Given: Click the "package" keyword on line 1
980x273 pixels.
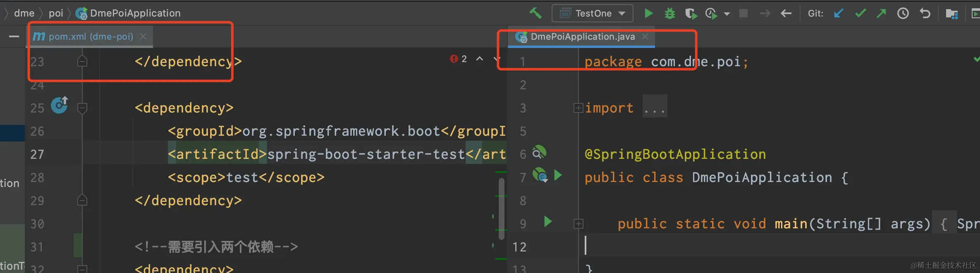Looking at the screenshot, I should pyautogui.click(x=613, y=62).
